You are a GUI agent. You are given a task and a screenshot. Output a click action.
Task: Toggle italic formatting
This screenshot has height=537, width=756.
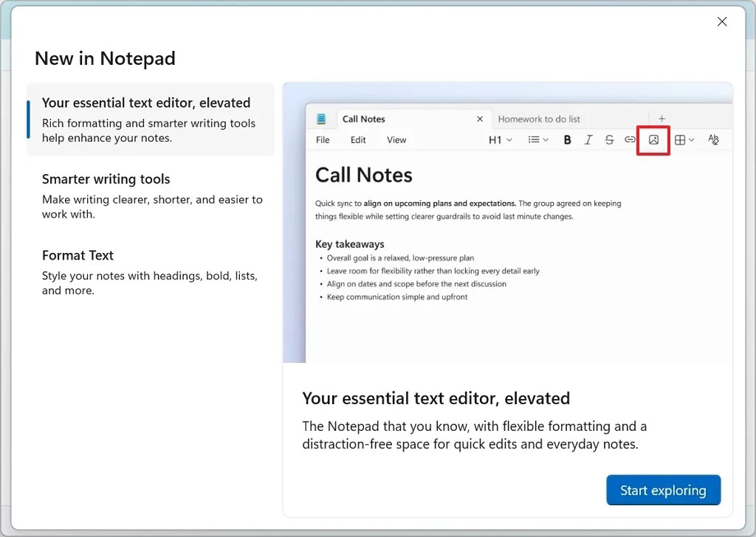pos(588,140)
